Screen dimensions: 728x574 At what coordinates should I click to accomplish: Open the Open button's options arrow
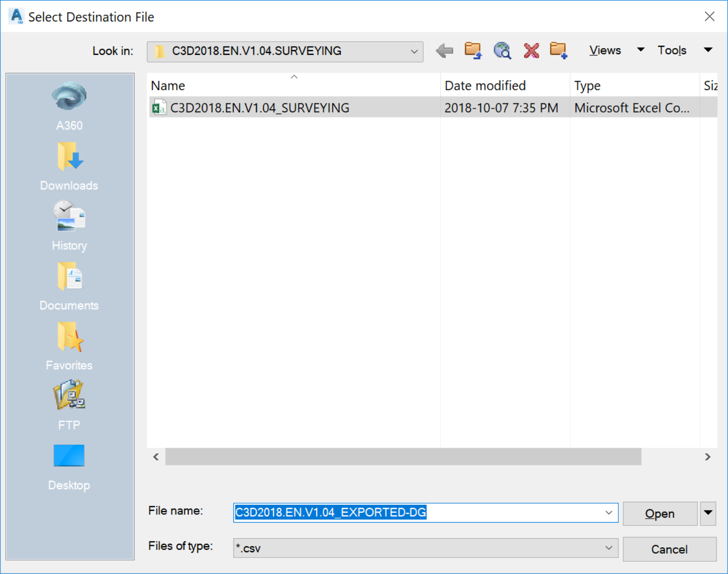(x=708, y=513)
